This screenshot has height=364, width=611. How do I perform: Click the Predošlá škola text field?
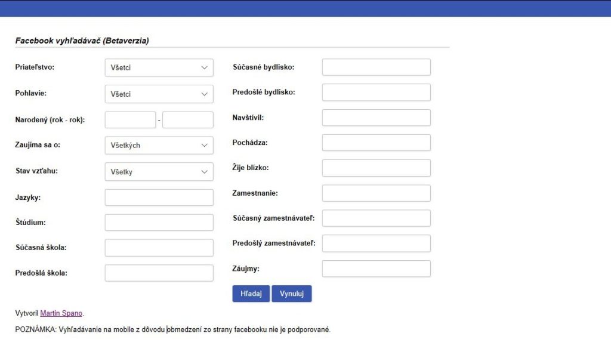(x=159, y=273)
